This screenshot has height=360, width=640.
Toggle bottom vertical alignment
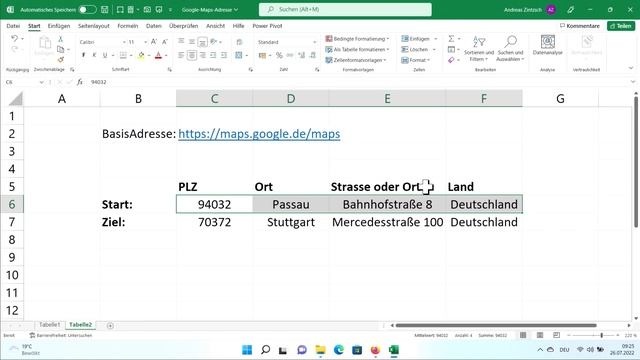(202, 42)
